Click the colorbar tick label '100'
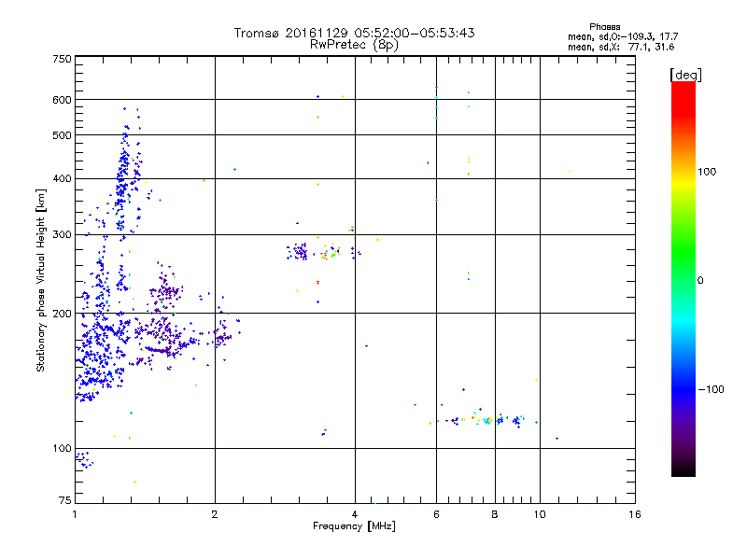Viewport: 747px width, 560px height. (x=707, y=172)
